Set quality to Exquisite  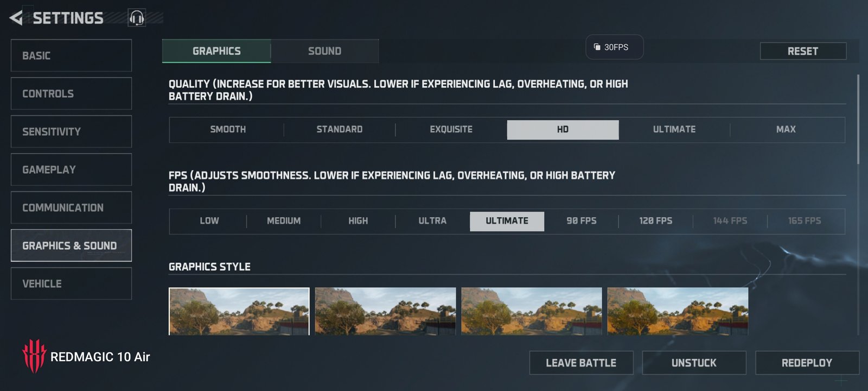click(451, 130)
